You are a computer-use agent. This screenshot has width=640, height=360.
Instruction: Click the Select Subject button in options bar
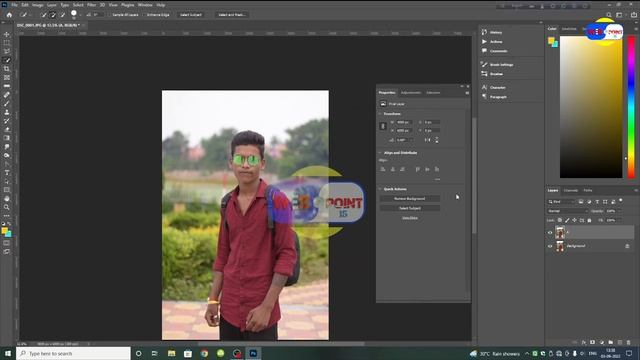(191, 15)
